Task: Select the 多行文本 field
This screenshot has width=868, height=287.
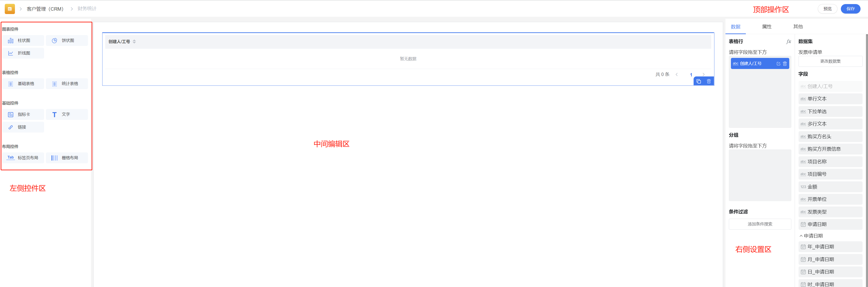Action: click(830, 124)
